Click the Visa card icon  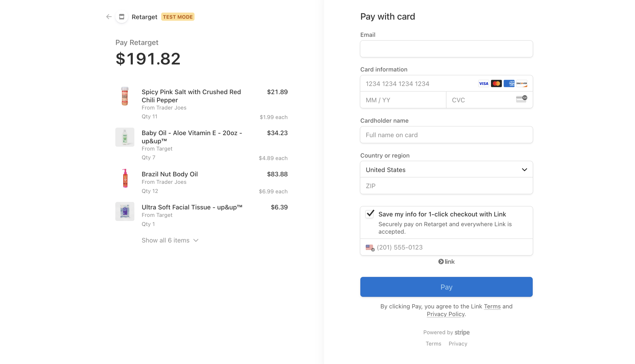tap(483, 84)
